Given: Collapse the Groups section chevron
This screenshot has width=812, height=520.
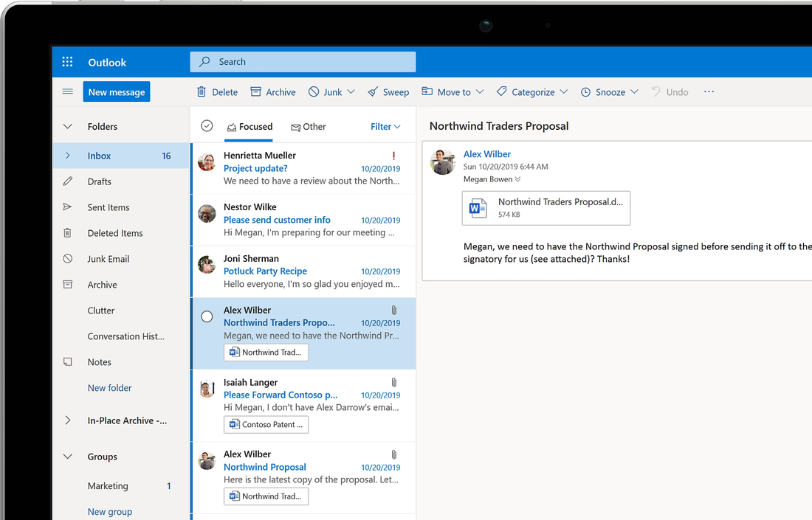Looking at the screenshot, I should [x=67, y=457].
